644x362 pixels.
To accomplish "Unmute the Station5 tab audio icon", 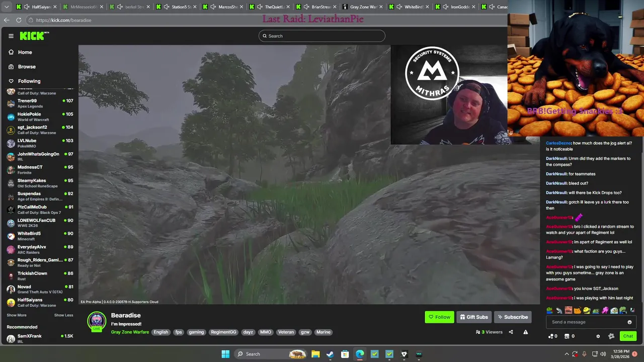I will click(167, 7).
